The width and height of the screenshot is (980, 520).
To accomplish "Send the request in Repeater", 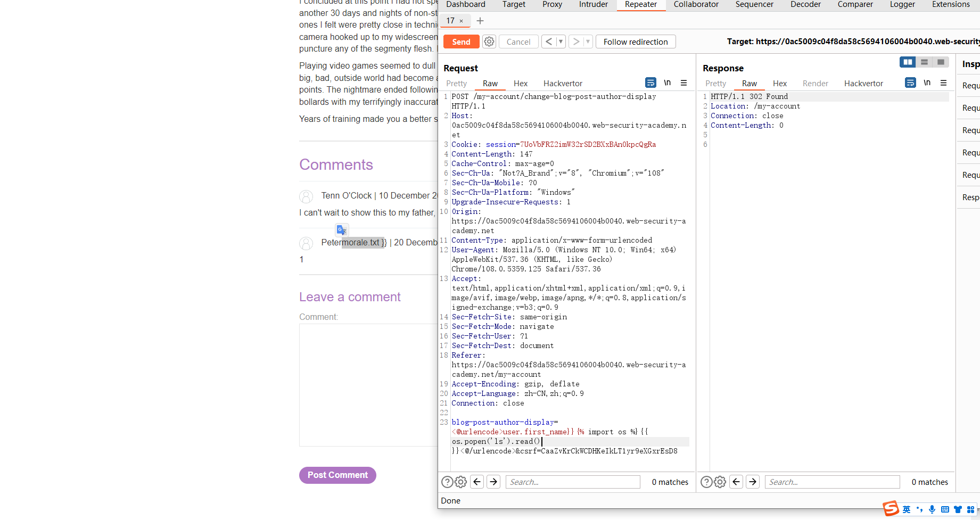I will [461, 42].
